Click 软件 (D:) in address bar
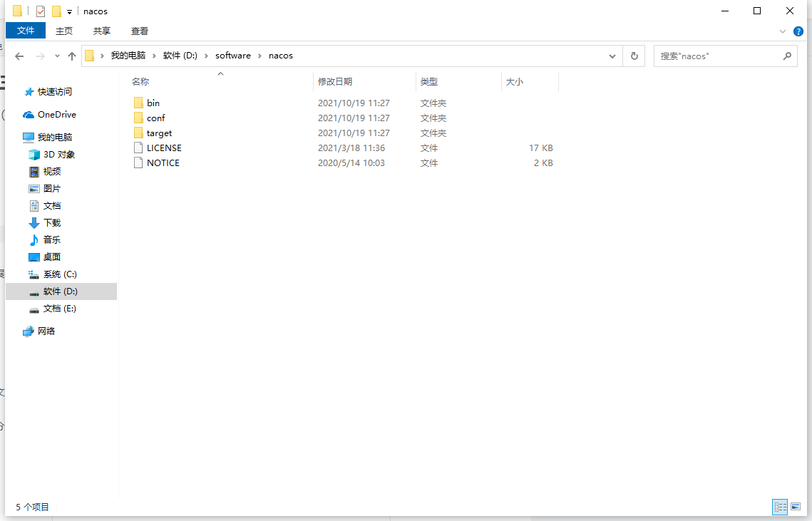The width and height of the screenshot is (812, 521). tap(180, 56)
